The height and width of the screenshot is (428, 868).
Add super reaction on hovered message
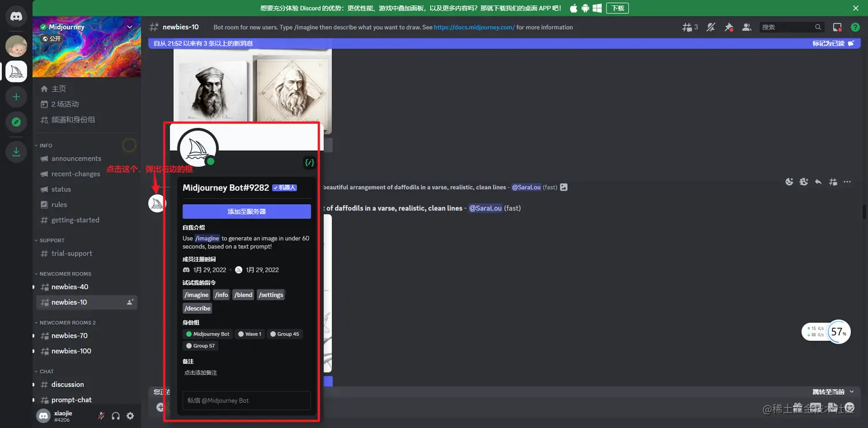(804, 182)
